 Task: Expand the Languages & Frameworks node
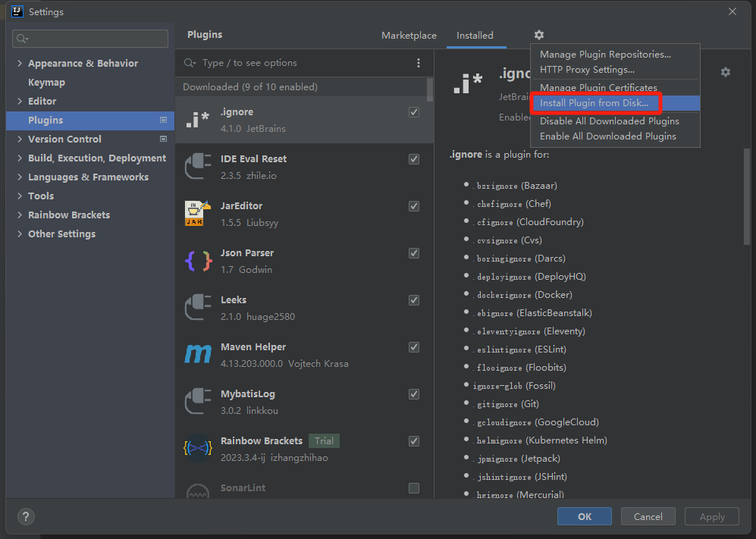click(x=20, y=177)
